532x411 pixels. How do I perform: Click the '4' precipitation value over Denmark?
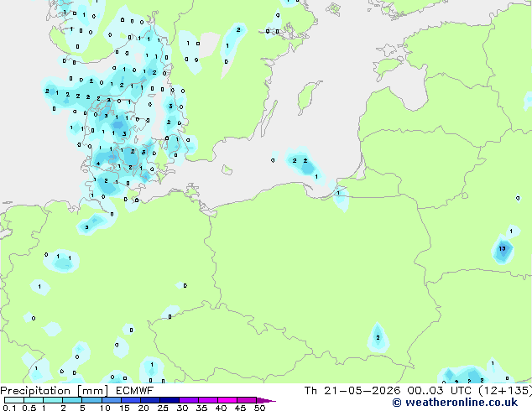coord(98,164)
